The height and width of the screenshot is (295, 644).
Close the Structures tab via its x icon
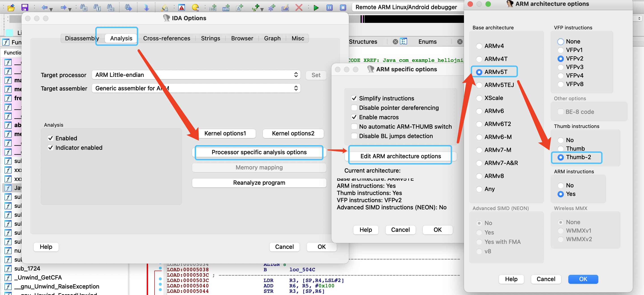coord(395,41)
